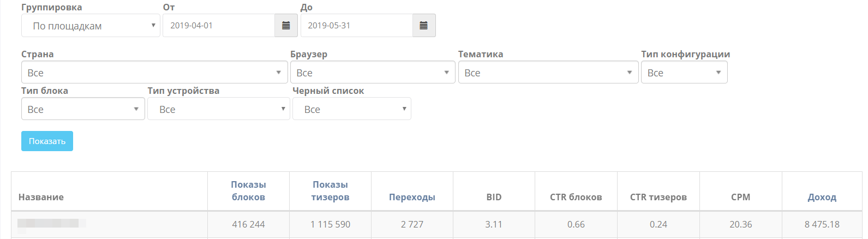Click calendar icon beside the От date
868x239 pixels.
(286, 26)
